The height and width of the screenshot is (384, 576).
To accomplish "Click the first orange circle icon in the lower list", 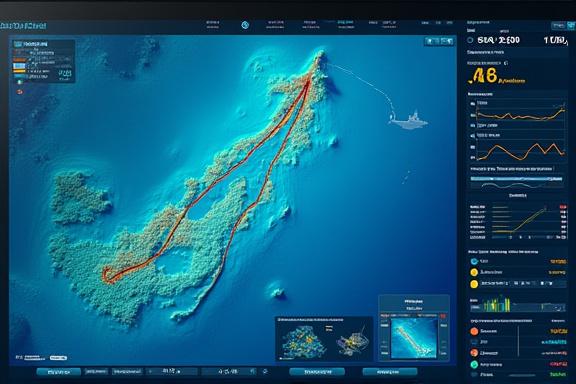I will tap(474, 331).
